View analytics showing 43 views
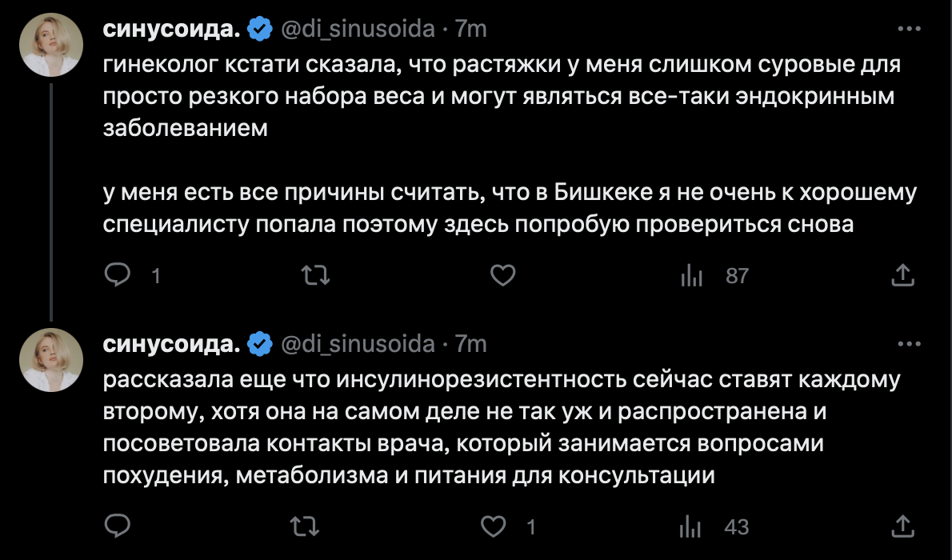 coord(690,526)
